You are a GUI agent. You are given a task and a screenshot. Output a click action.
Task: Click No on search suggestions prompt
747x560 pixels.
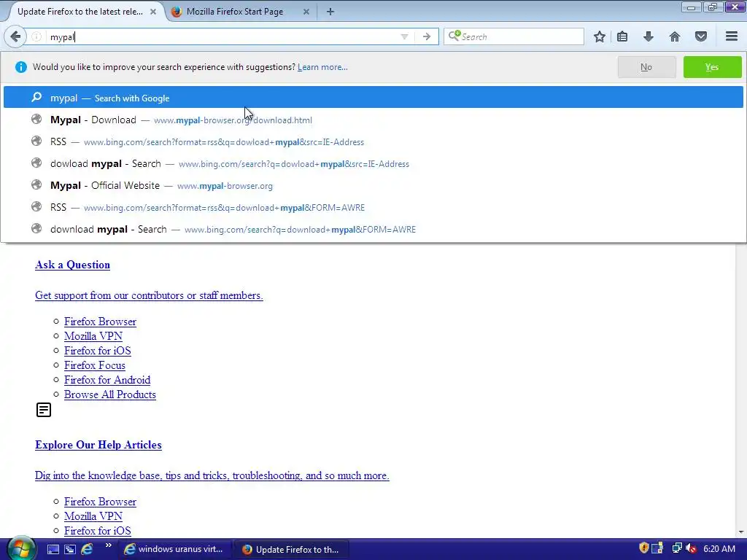point(646,67)
